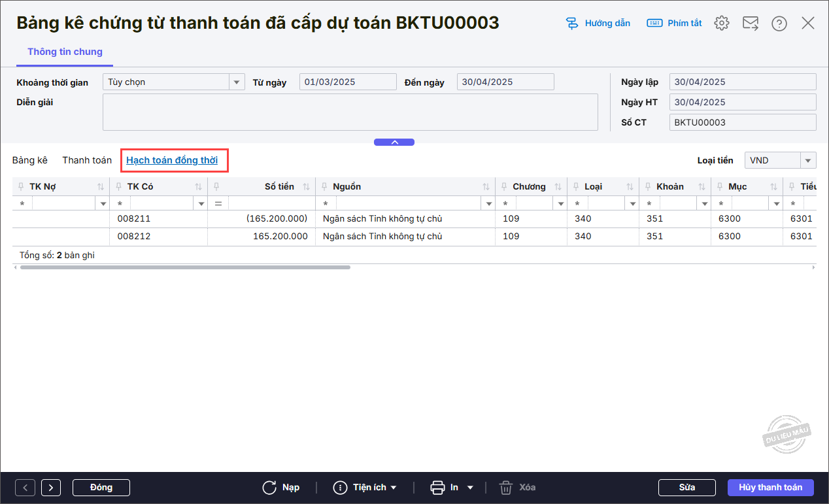Click the Diễn giải text field
Image resolution: width=829 pixels, height=504 pixels.
point(350,112)
